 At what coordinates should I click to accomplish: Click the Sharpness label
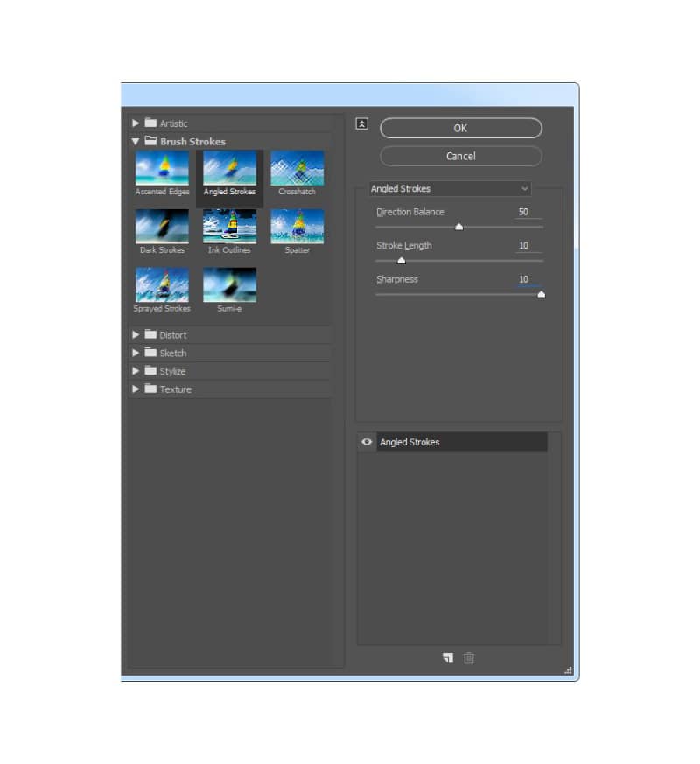(397, 279)
